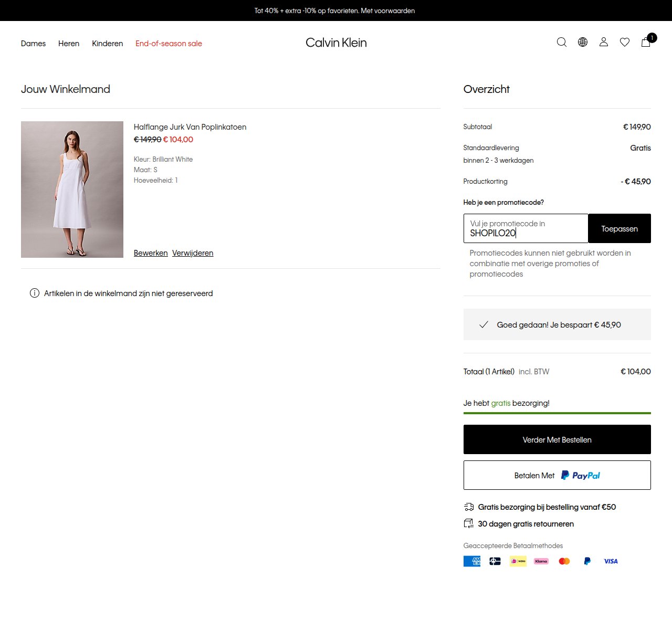Click the info icon beside reservation notice
Screen dimensions: 672x630
(x=35, y=293)
